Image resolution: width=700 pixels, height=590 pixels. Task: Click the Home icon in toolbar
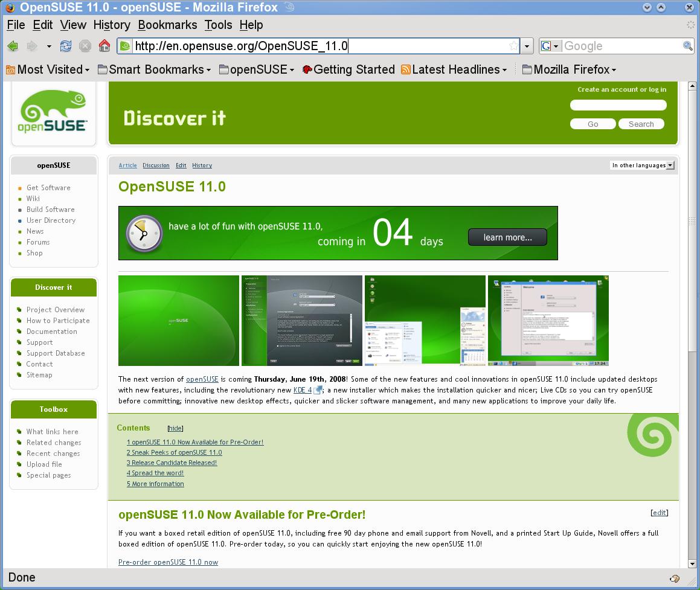point(104,46)
